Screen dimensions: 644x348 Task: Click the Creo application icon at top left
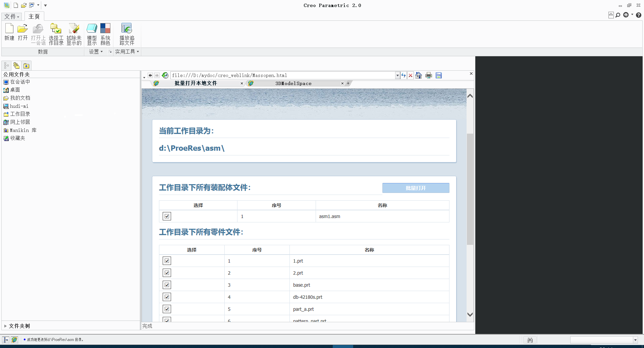pos(6,5)
